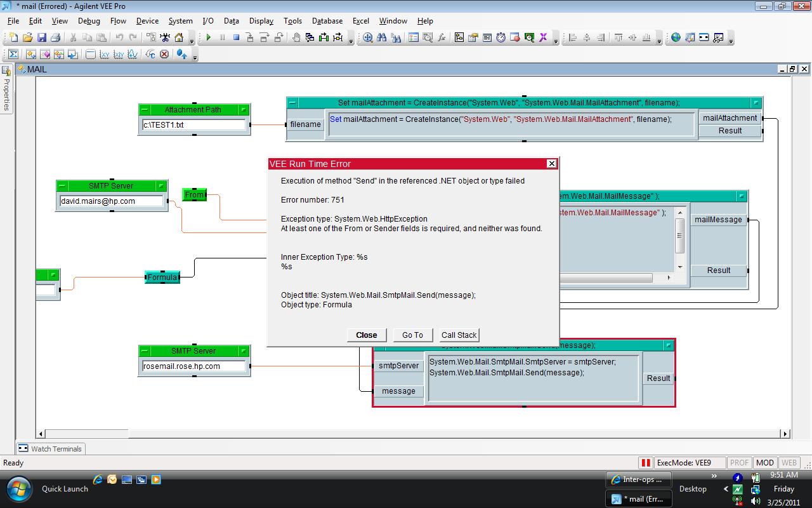Click the Open folder icon
The image size is (812, 508).
click(27, 38)
